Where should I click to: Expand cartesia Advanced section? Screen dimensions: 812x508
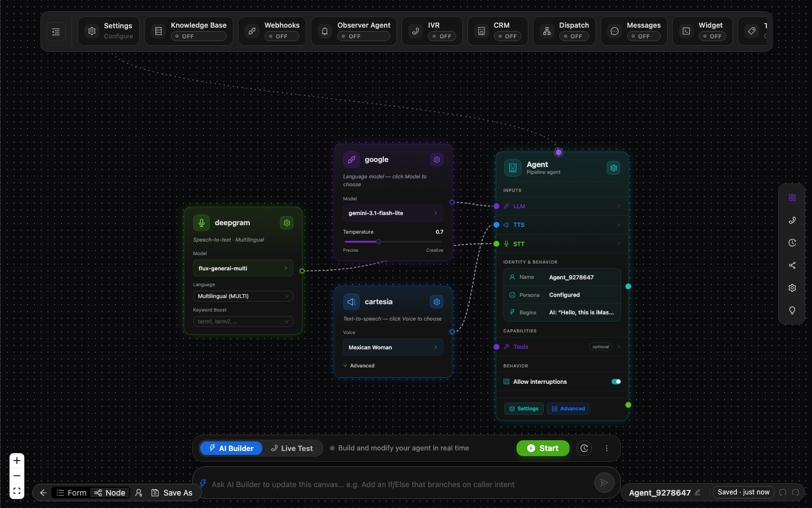[359, 366]
